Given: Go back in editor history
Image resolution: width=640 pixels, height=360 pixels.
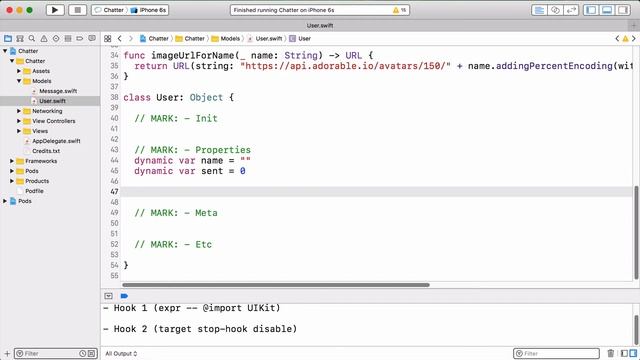Looking at the screenshot, I should click(x=120, y=38).
